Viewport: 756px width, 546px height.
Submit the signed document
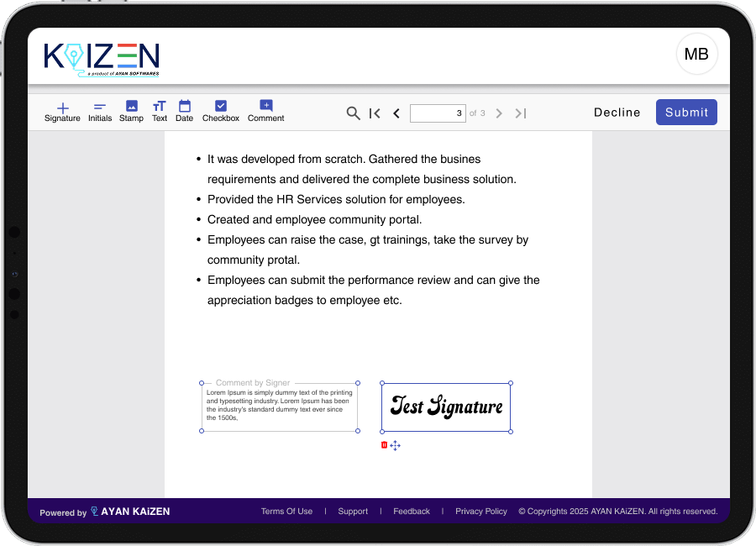[686, 113]
